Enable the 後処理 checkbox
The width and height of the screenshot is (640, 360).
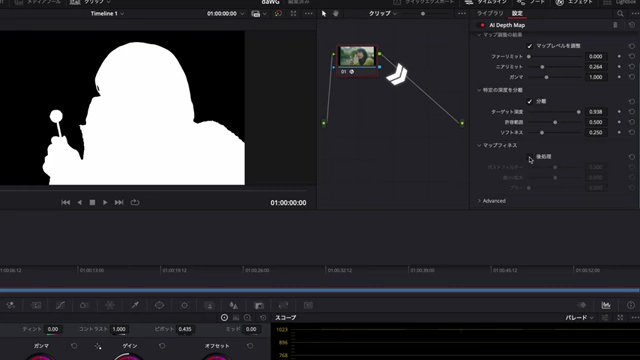click(x=530, y=157)
